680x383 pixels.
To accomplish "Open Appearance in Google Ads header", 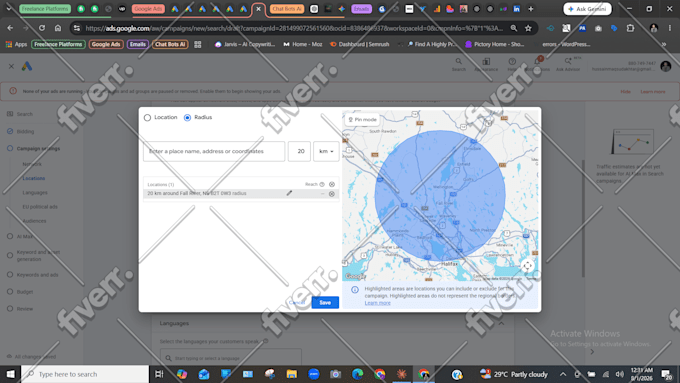I will [x=486, y=64].
